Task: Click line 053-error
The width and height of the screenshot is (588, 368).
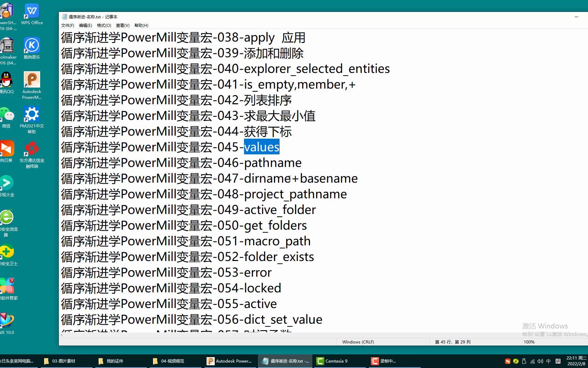Action: (166, 273)
